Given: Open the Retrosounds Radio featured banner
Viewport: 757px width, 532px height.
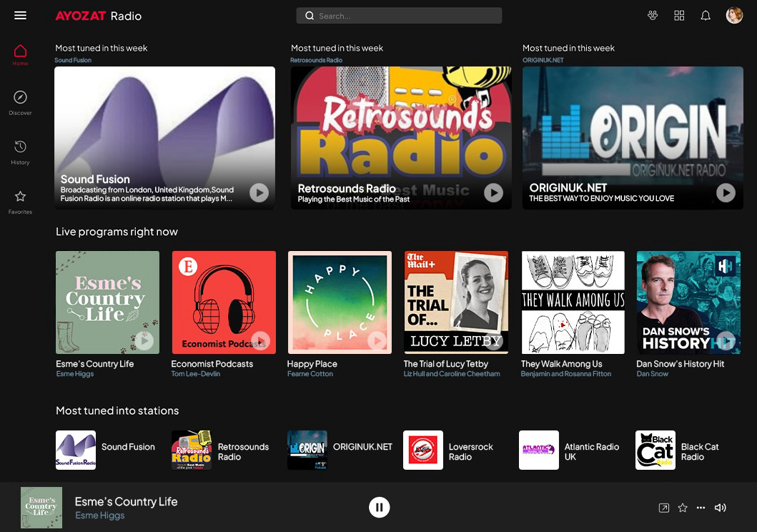Looking at the screenshot, I should pos(401,137).
